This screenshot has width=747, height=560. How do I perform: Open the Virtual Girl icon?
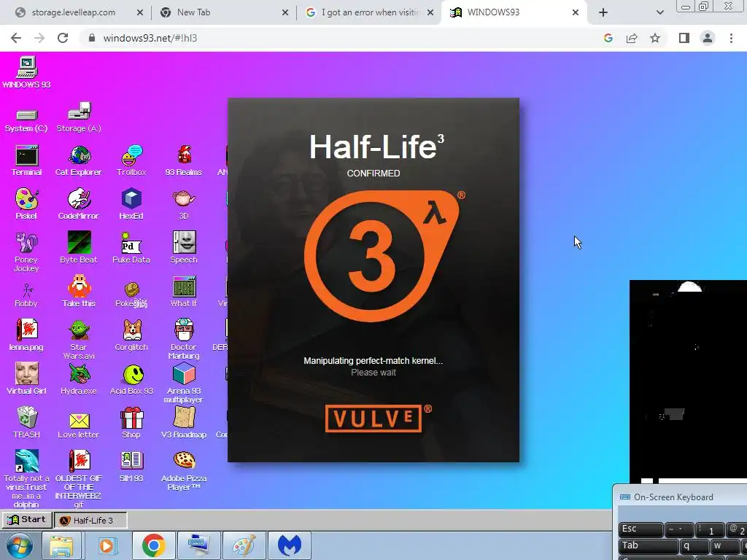[27, 379]
